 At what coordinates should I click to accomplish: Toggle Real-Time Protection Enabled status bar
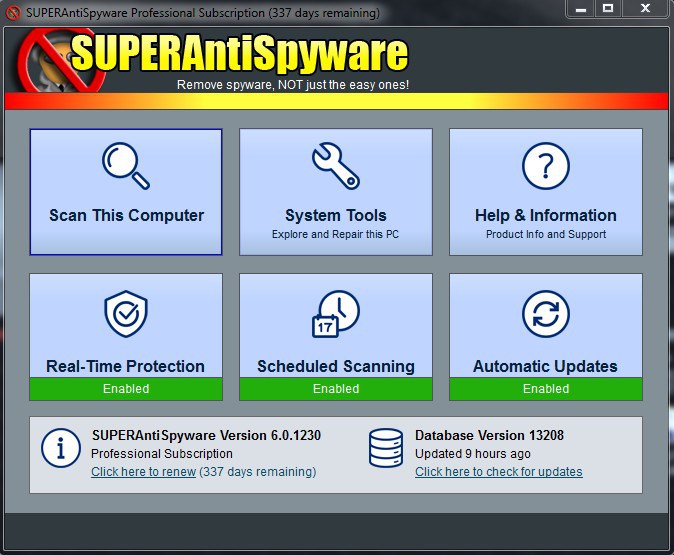click(126, 389)
